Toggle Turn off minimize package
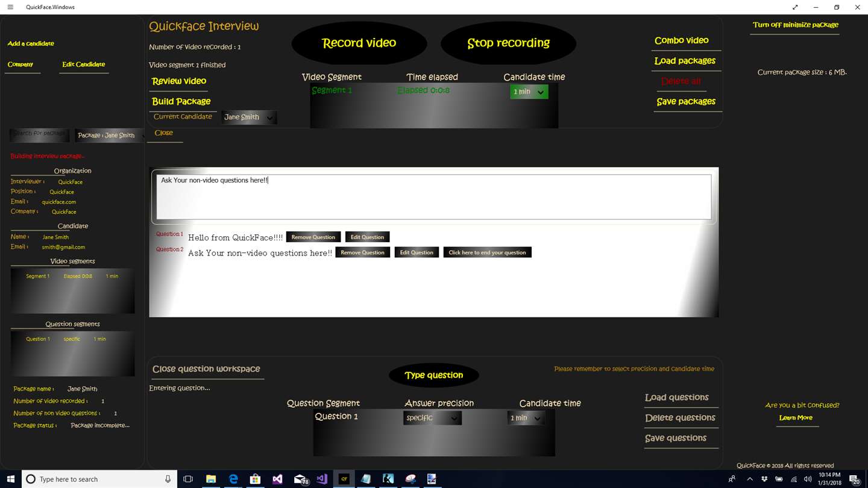 click(x=795, y=25)
